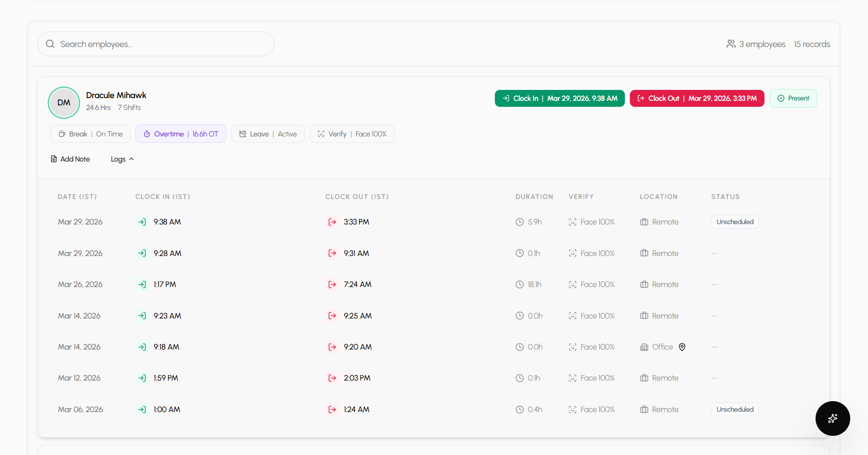Click the Present status badge

point(793,99)
